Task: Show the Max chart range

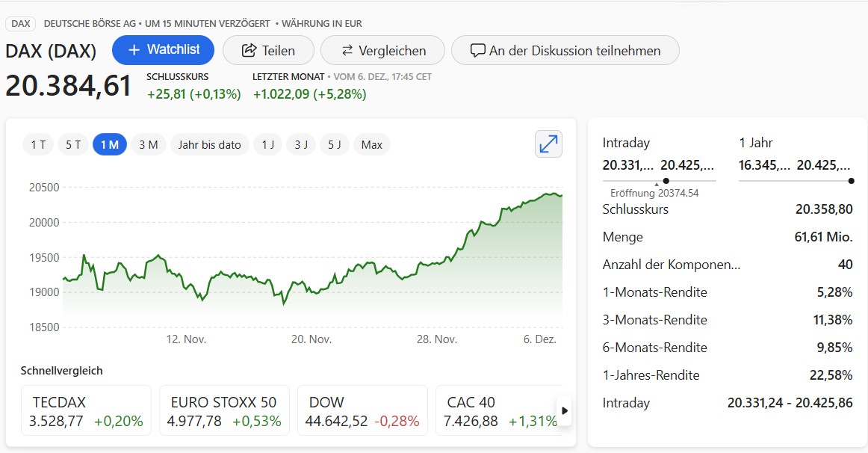Action: tap(371, 145)
